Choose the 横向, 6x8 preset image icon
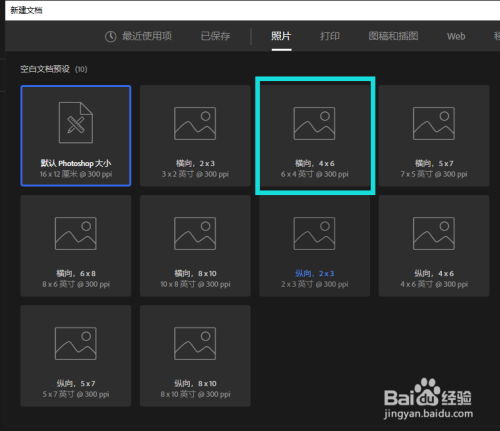Image resolution: width=500 pixels, height=431 pixels. pyautogui.click(x=76, y=233)
